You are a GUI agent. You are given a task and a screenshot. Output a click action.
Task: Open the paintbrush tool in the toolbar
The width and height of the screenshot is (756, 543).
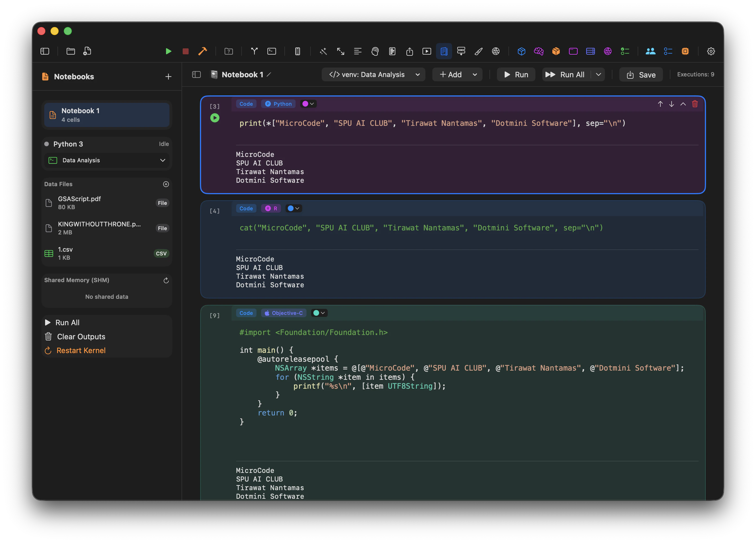click(x=479, y=51)
